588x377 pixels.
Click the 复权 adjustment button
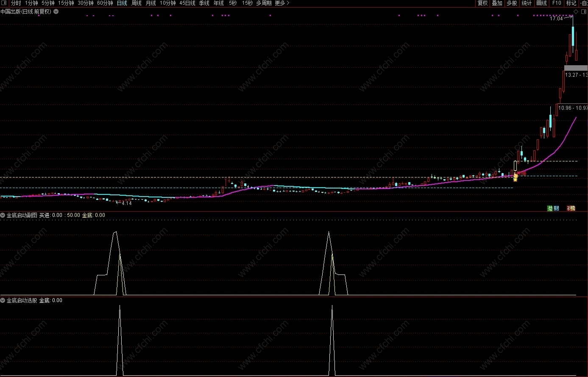tap(482, 3)
